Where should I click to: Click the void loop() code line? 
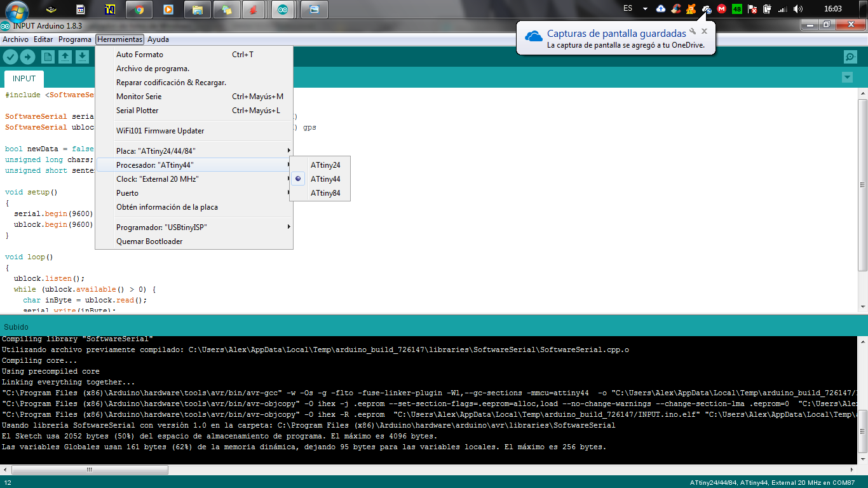pyautogui.click(x=29, y=257)
